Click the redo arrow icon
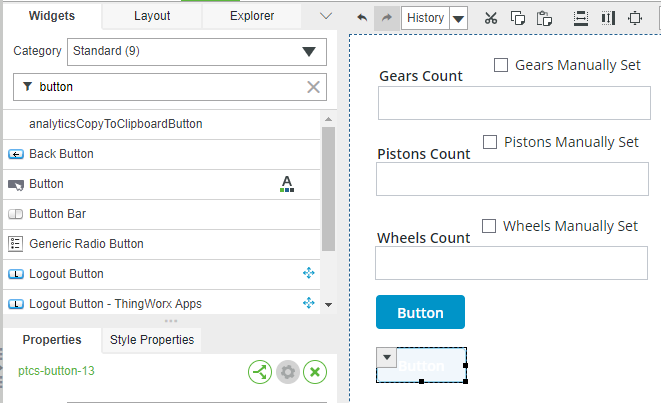The height and width of the screenshot is (403, 661). coord(387,18)
